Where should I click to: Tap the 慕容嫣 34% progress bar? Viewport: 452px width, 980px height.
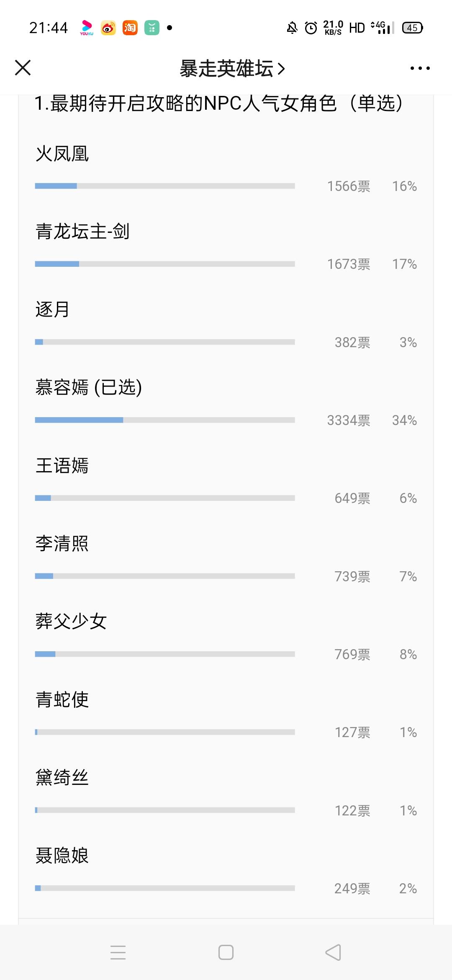(x=165, y=420)
